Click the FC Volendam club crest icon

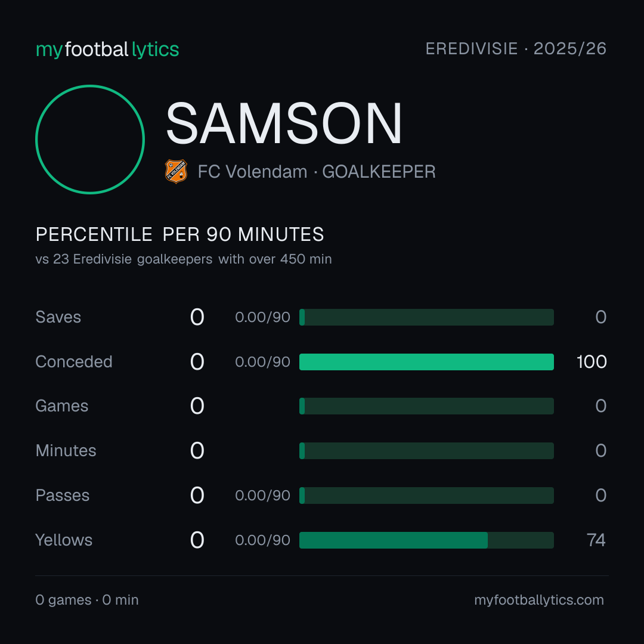click(x=176, y=171)
